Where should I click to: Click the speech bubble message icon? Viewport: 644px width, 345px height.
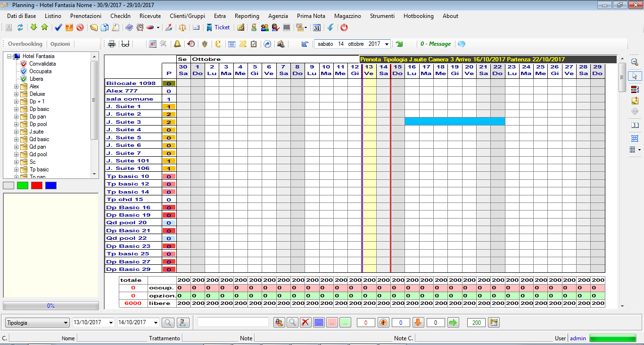pyautogui.click(x=462, y=44)
